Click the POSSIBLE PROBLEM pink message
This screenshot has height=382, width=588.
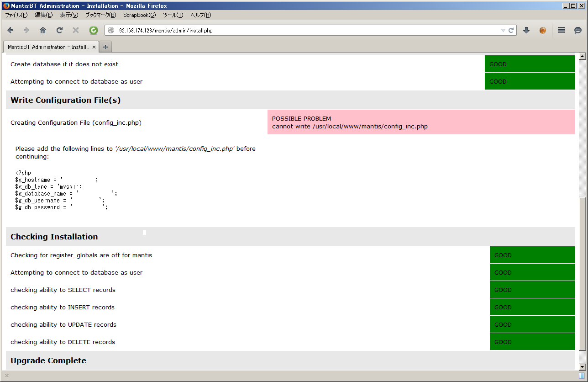(421, 122)
